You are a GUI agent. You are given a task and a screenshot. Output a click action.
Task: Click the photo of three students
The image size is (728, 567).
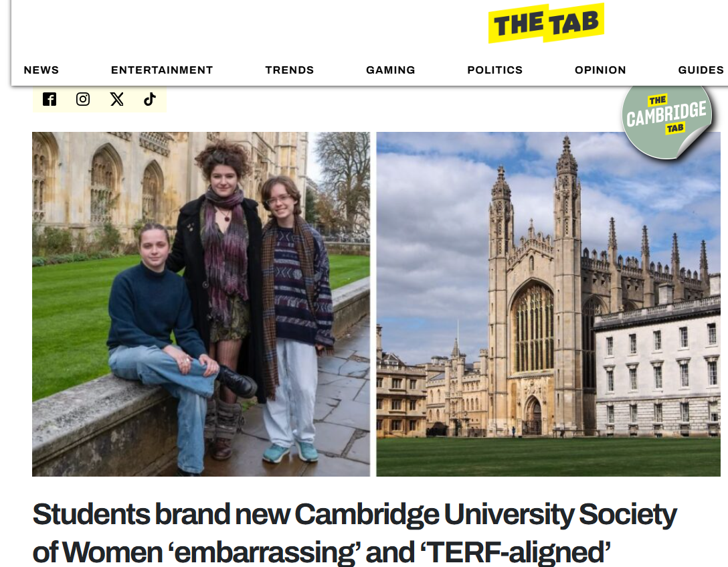201,304
